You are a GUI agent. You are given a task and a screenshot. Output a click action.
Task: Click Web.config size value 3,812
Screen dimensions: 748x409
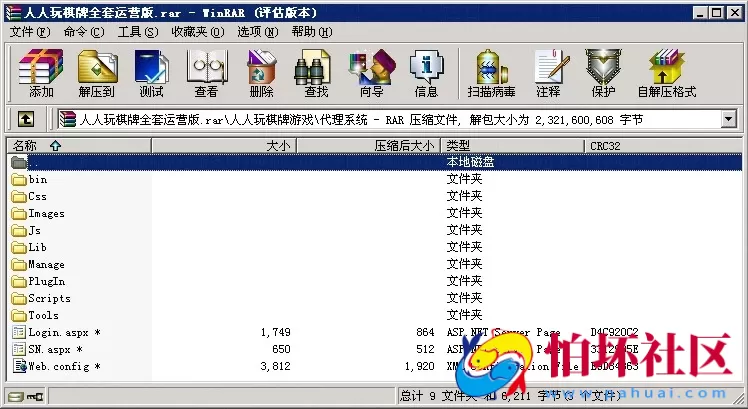(276, 366)
